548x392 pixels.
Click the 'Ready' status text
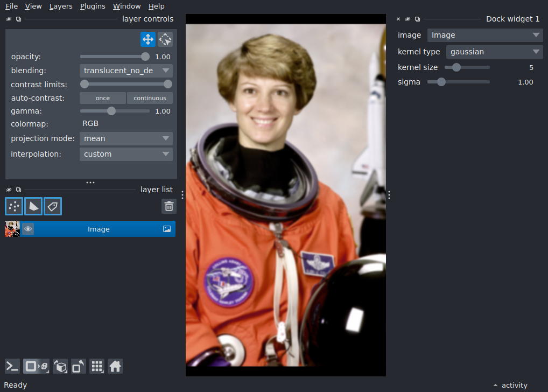(x=16, y=385)
